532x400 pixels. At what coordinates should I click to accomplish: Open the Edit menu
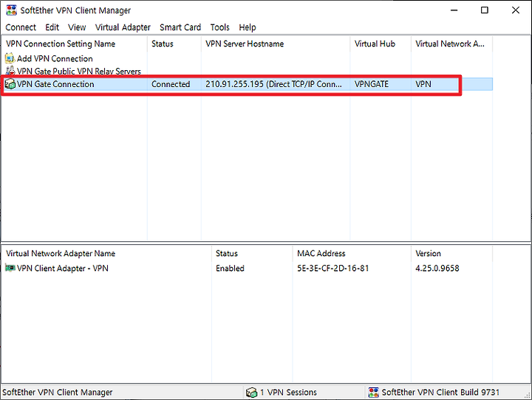52,27
